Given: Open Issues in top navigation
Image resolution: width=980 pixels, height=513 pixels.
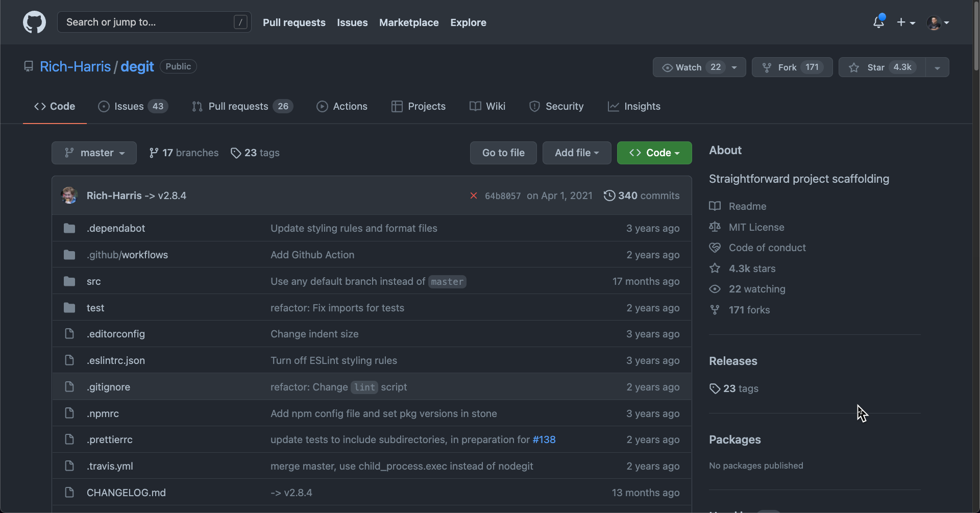Looking at the screenshot, I should 352,22.
